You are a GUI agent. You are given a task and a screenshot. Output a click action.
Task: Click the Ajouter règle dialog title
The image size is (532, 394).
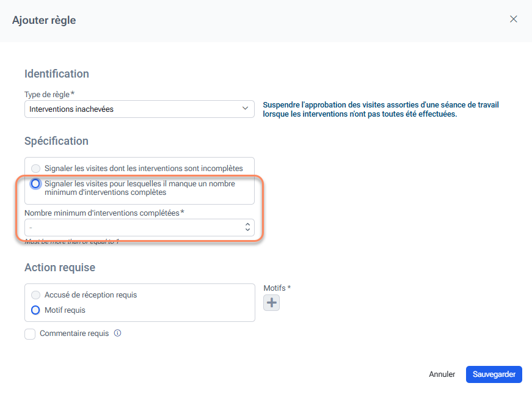44,20
